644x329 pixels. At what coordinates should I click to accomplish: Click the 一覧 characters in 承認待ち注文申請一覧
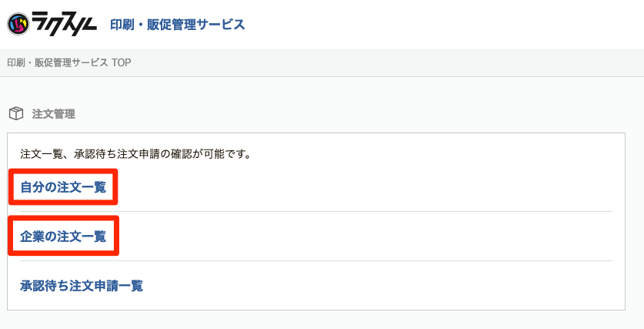pos(131,285)
